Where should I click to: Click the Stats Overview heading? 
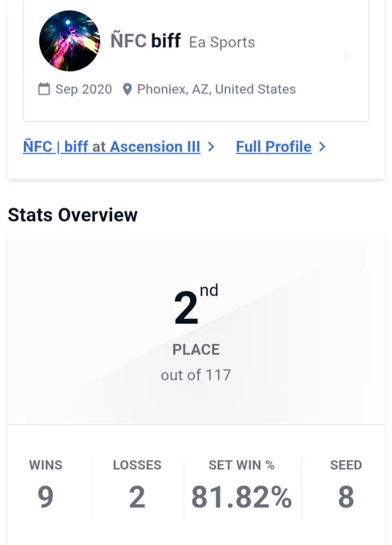[x=73, y=215]
